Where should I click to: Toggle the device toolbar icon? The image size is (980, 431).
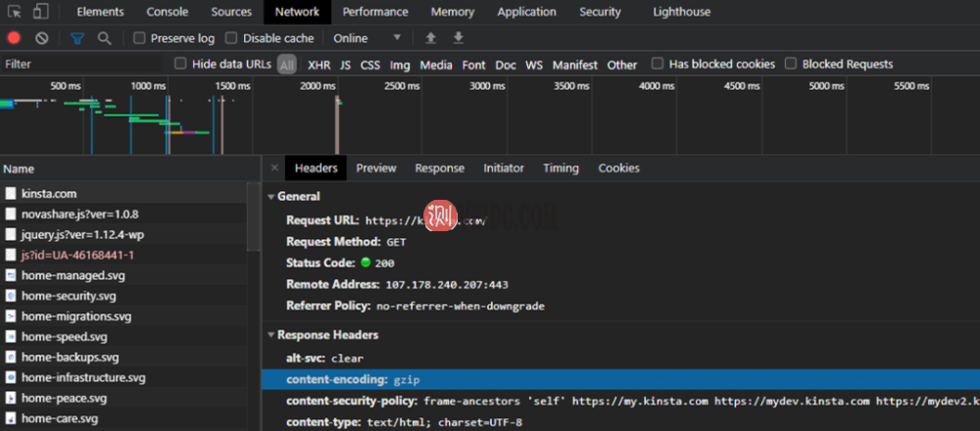(41, 11)
